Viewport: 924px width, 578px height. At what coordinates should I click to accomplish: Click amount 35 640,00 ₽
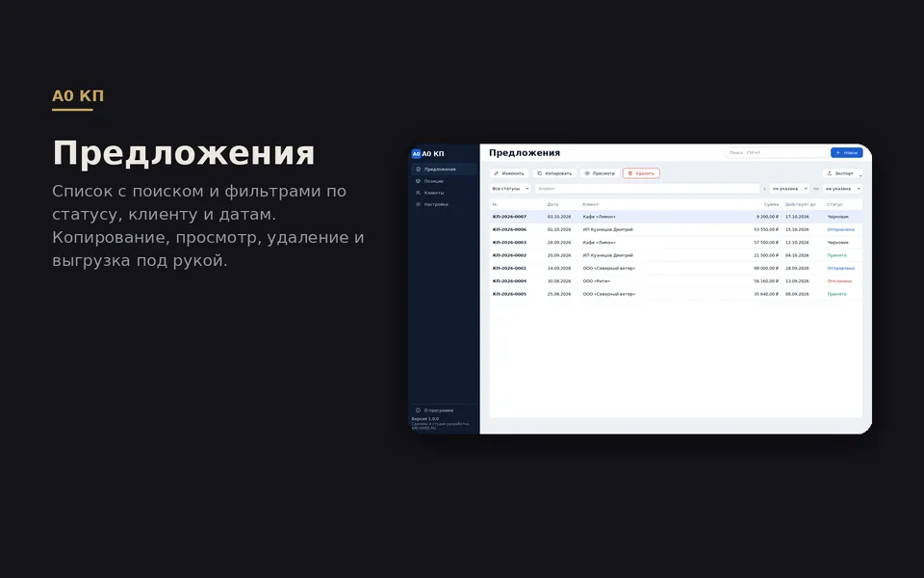766,294
